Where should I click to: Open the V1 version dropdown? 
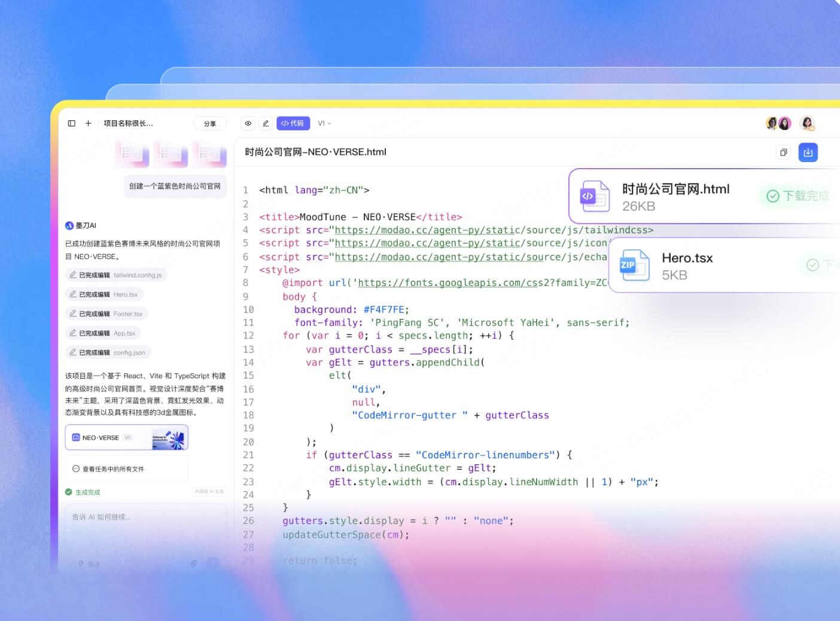click(324, 123)
